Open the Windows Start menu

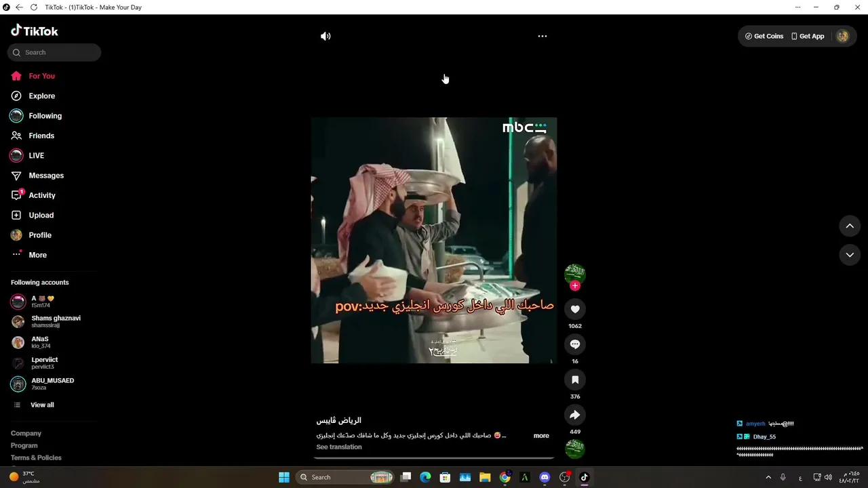click(x=284, y=477)
